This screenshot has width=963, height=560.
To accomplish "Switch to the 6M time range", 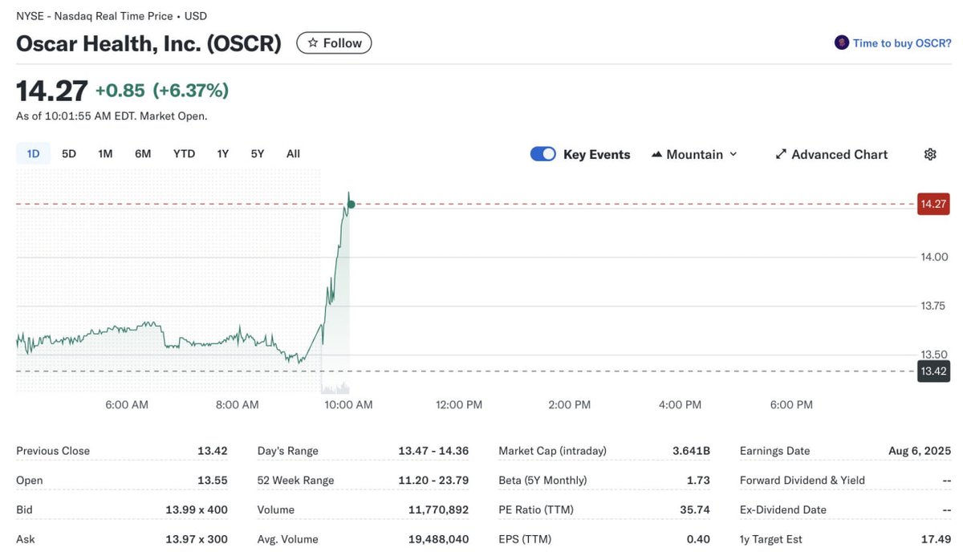I will pyautogui.click(x=143, y=153).
